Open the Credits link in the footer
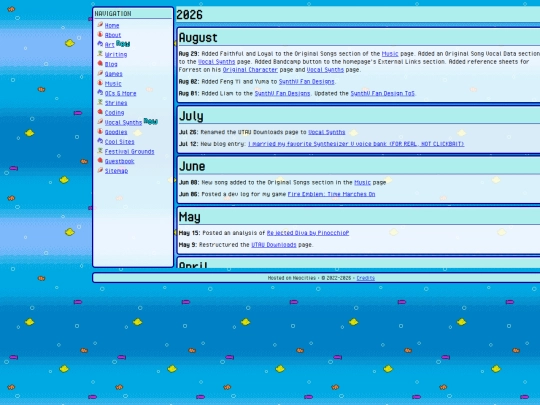 pyautogui.click(x=366, y=278)
